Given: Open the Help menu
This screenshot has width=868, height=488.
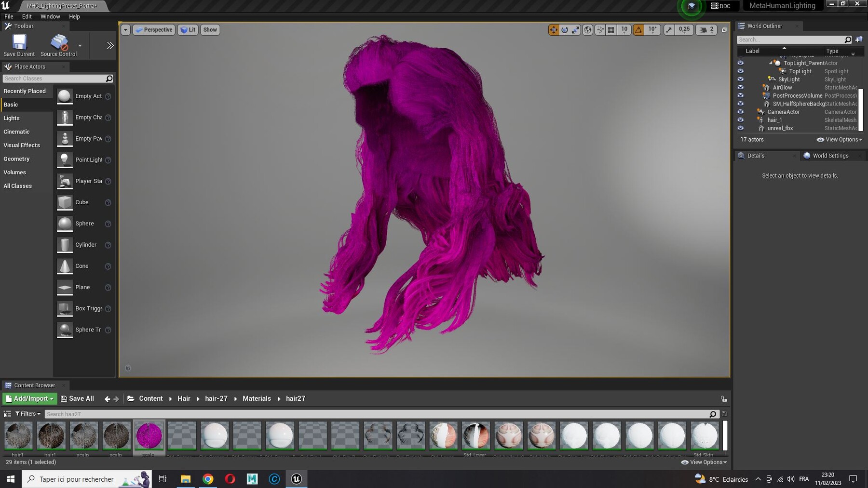Looking at the screenshot, I should pyautogui.click(x=74, y=16).
